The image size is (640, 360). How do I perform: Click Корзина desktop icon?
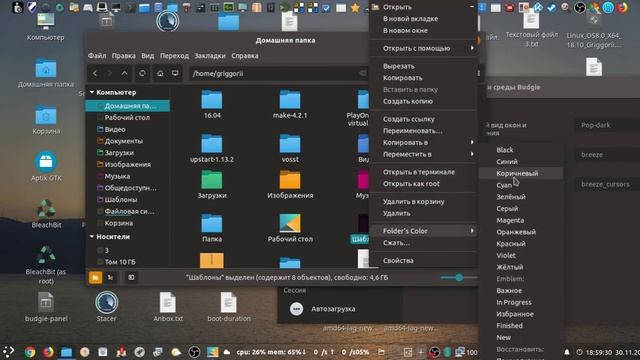pos(46,120)
